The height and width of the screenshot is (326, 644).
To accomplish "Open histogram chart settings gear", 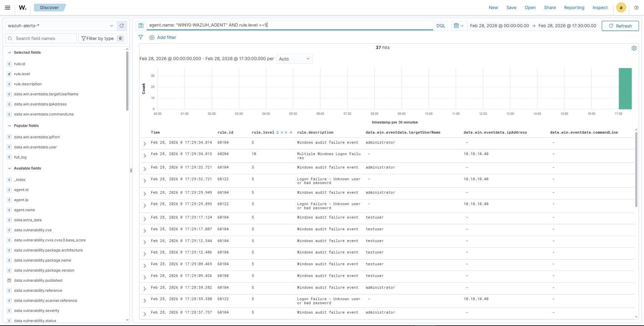I will coord(634,48).
